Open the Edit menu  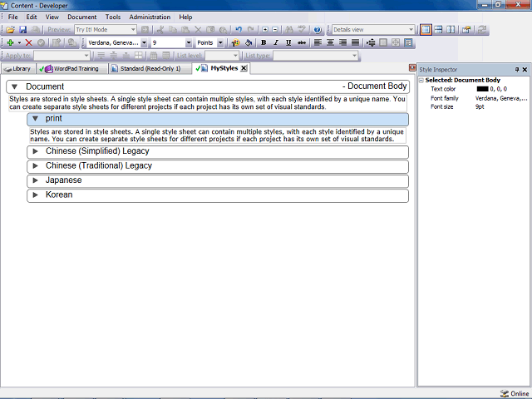pos(32,17)
